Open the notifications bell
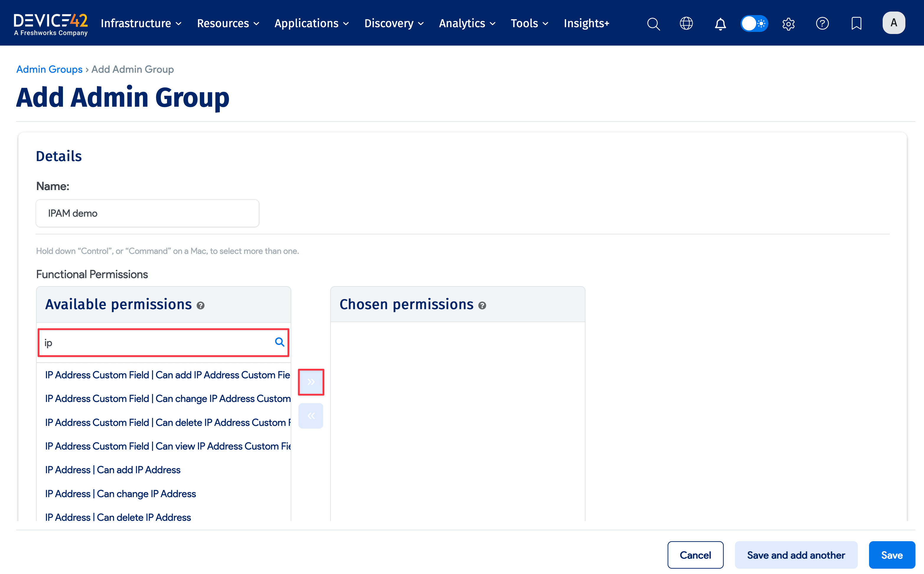The height and width of the screenshot is (574, 924). (x=720, y=24)
